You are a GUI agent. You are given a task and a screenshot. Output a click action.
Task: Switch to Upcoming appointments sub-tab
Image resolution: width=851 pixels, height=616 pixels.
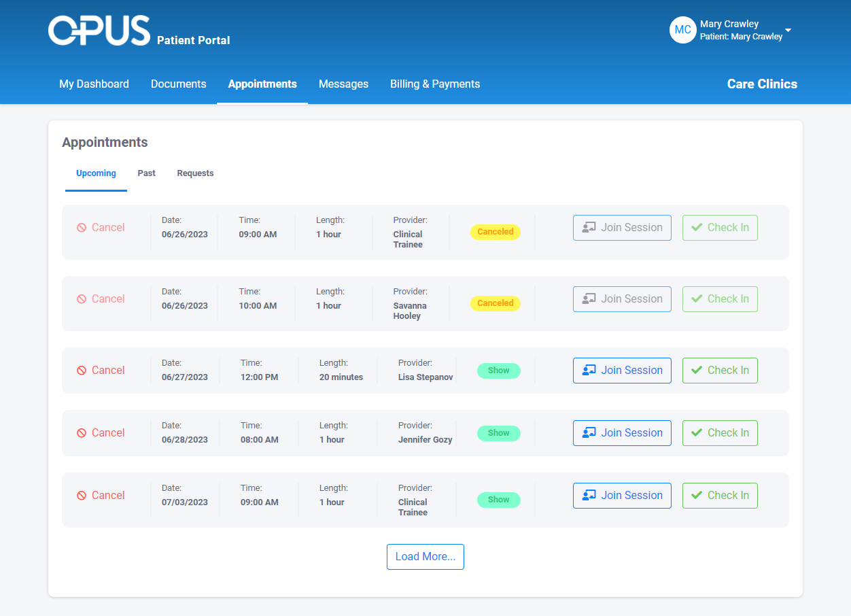click(x=96, y=173)
